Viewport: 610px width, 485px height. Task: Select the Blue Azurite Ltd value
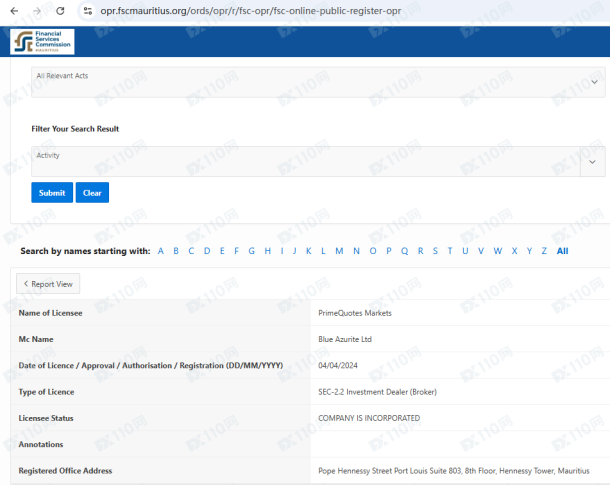345,339
